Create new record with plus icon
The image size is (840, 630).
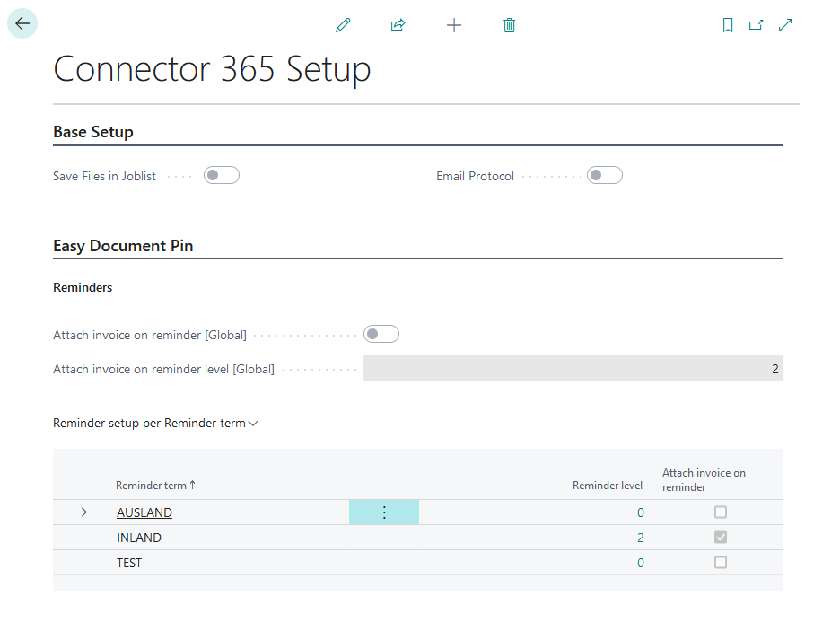coord(454,25)
